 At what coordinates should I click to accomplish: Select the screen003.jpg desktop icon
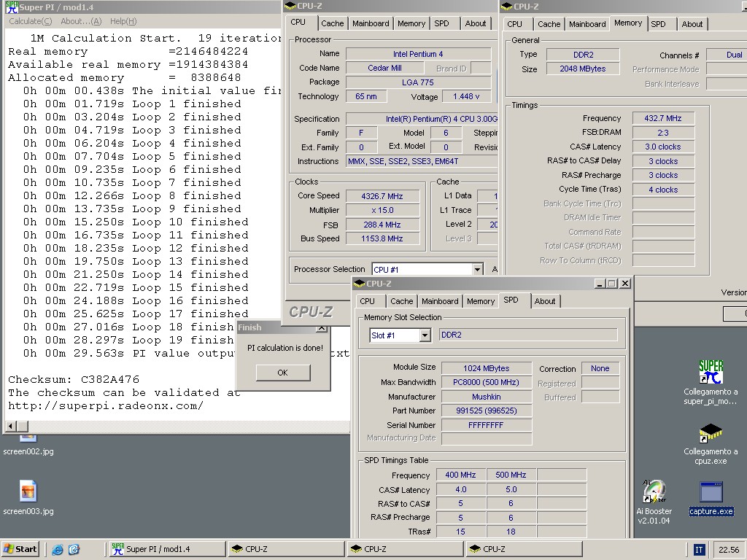click(28, 497)
